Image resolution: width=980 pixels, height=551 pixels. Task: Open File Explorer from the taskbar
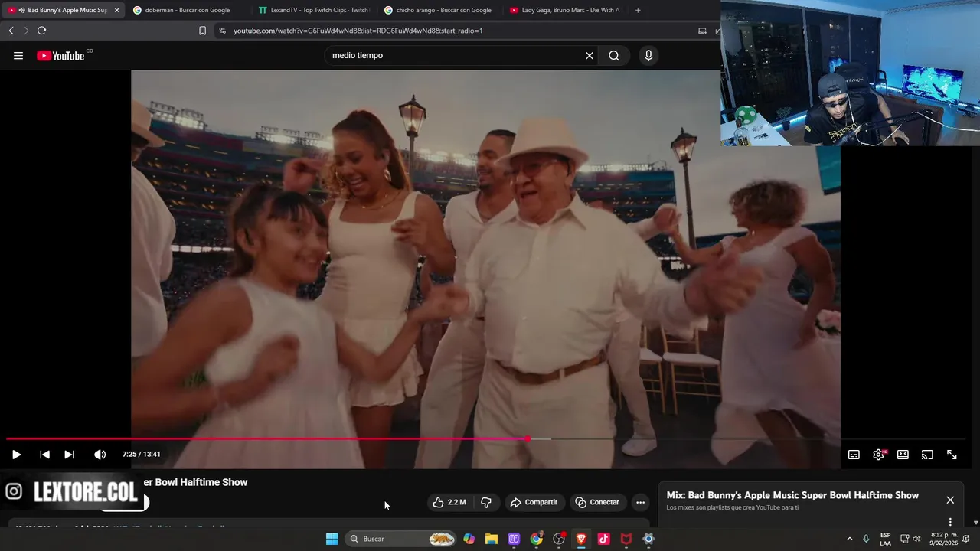[x=491, y=539]
